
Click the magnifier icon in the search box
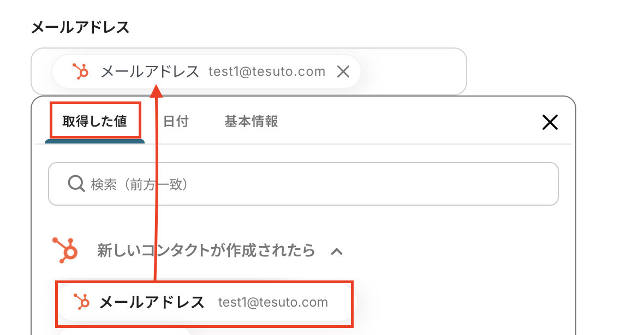[76, 184]
